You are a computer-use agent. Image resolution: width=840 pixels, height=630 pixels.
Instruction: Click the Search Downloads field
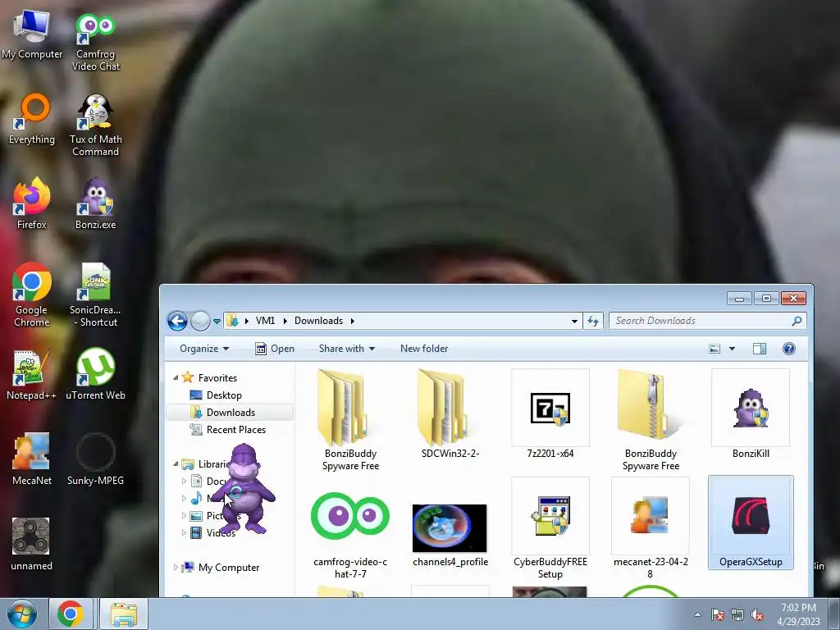[707, 321]
